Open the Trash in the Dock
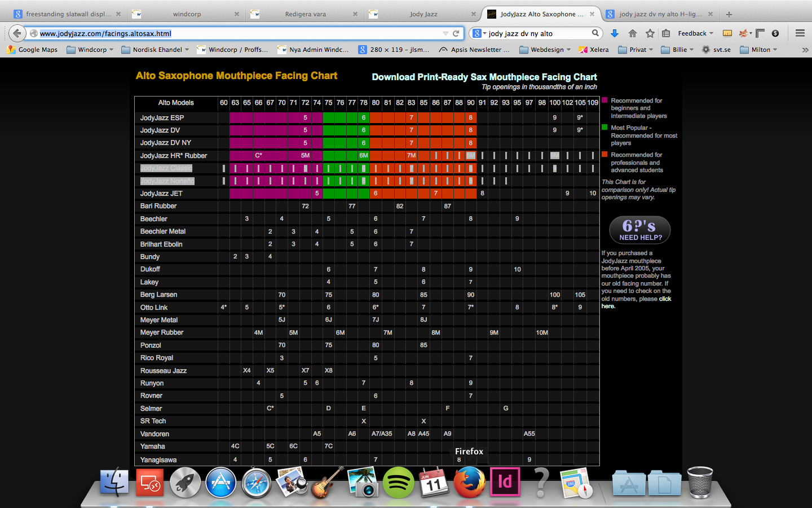 tap(700, 483)
